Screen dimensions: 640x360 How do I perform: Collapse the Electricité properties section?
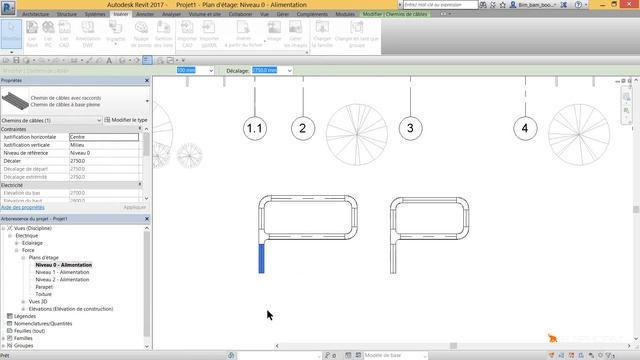140,185
